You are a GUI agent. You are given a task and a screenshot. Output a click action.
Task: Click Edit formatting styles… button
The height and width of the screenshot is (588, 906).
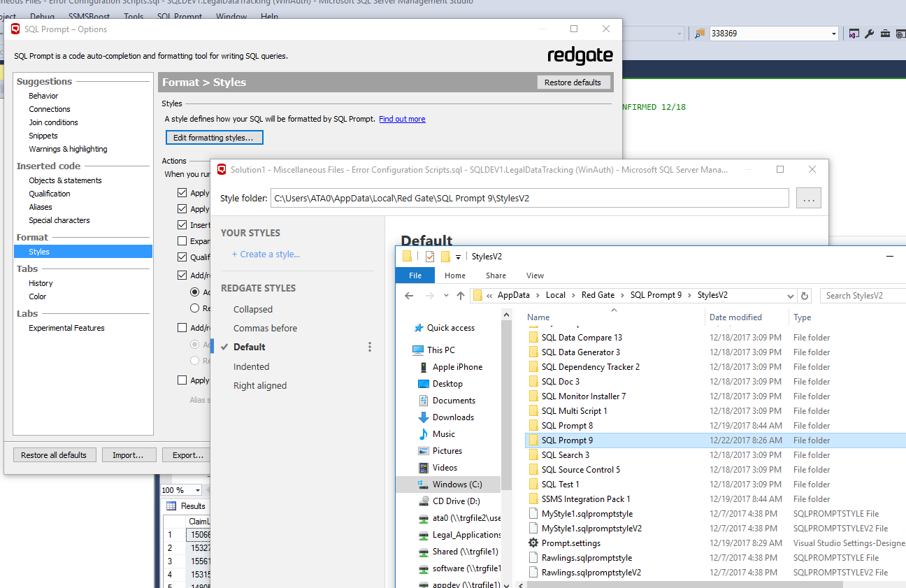pyautogui.click(x=214, y=138)
